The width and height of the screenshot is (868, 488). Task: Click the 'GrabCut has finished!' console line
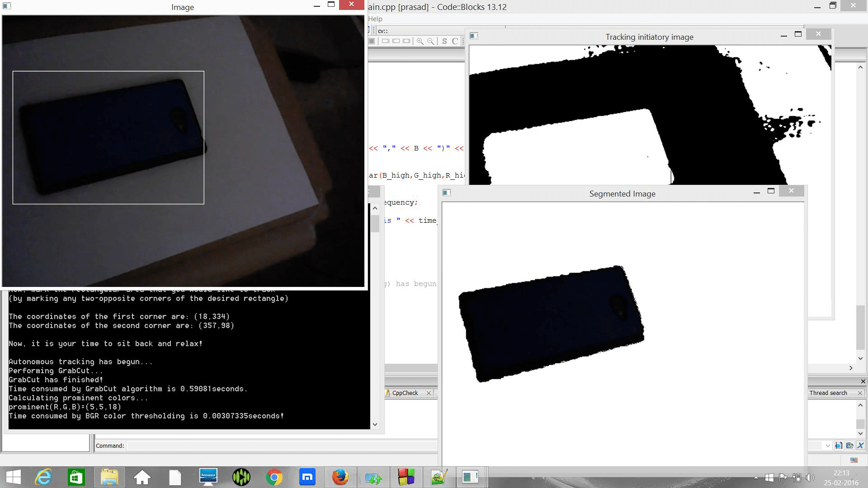pos(56,380)
